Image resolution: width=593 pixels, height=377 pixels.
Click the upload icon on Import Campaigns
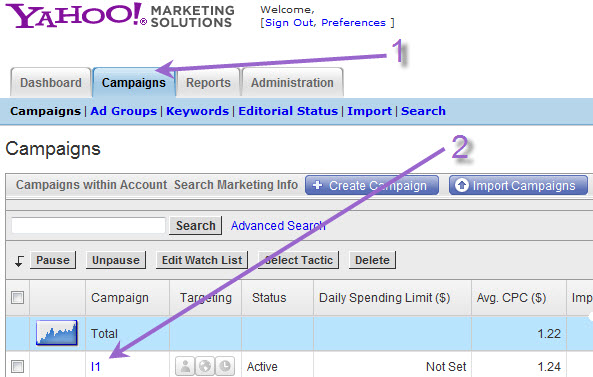(x=461, y=185)
